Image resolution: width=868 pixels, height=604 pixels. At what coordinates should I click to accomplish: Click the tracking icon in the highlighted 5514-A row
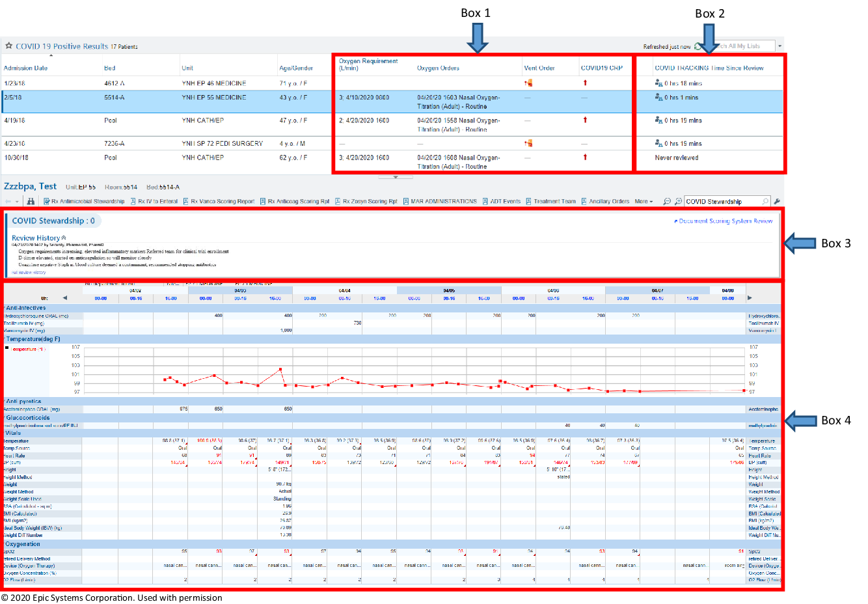658,98
